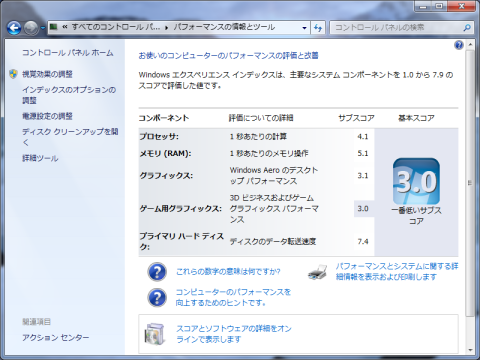This screenshot has height=360, width=480.
Task: Click the search magnifier icon
Action: pos(467,28)
